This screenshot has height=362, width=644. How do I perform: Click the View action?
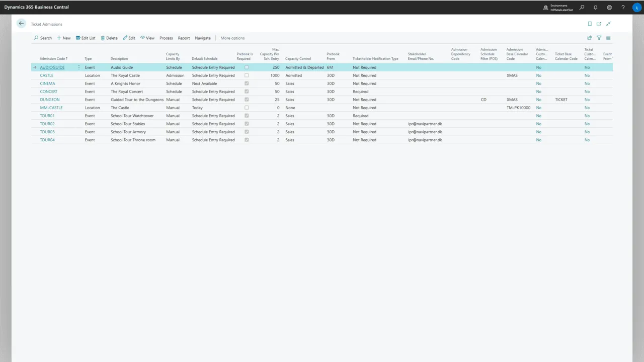(x=147, y=38)
